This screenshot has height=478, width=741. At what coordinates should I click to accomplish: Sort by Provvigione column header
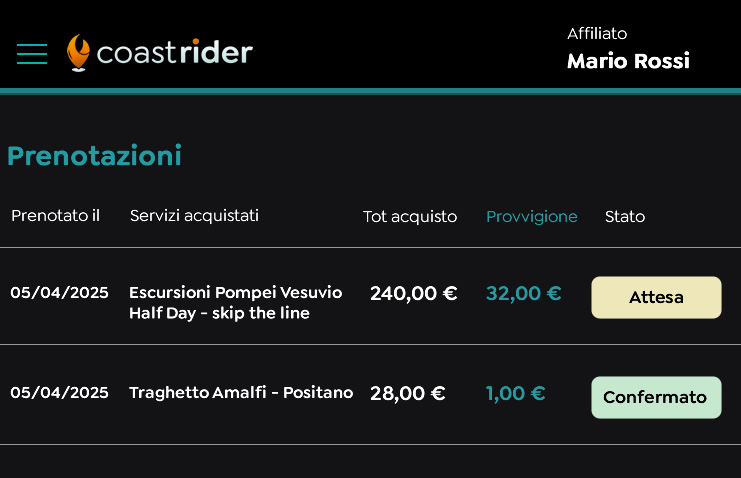point(532,217)
